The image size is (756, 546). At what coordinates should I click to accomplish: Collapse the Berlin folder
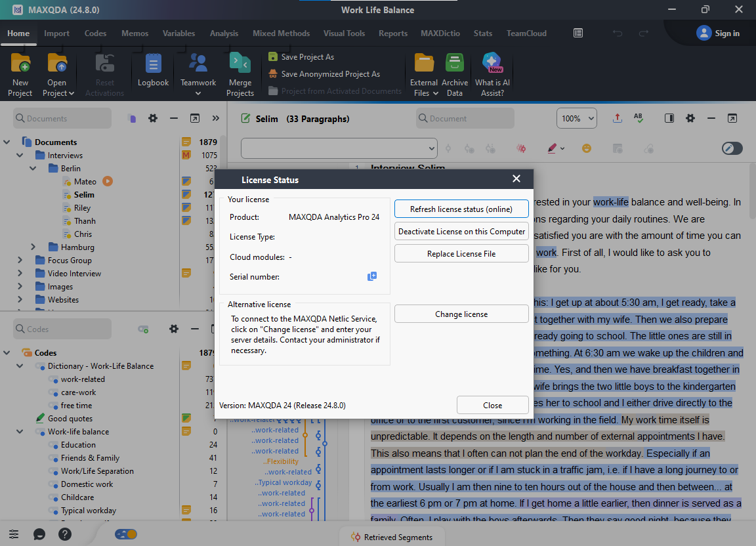[33, 169]
